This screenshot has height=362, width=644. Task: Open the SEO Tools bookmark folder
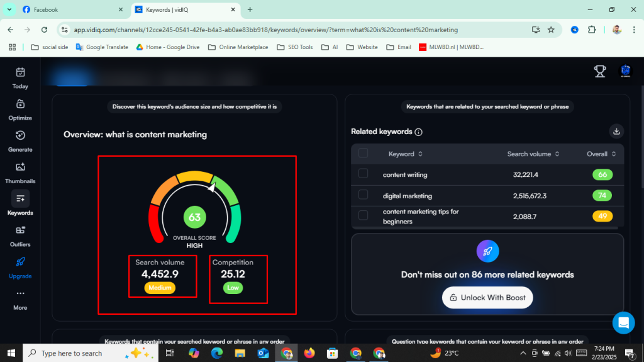click(295, 47)
